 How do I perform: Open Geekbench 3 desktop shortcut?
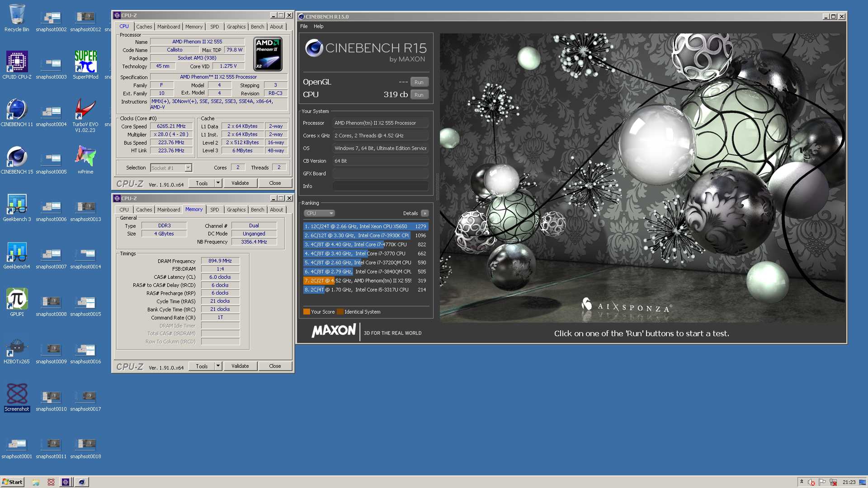(17, 208)
